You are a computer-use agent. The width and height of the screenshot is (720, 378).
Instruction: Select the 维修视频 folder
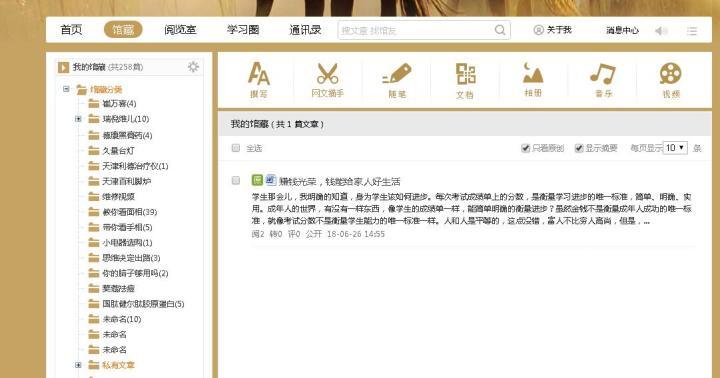click(118, 197)
